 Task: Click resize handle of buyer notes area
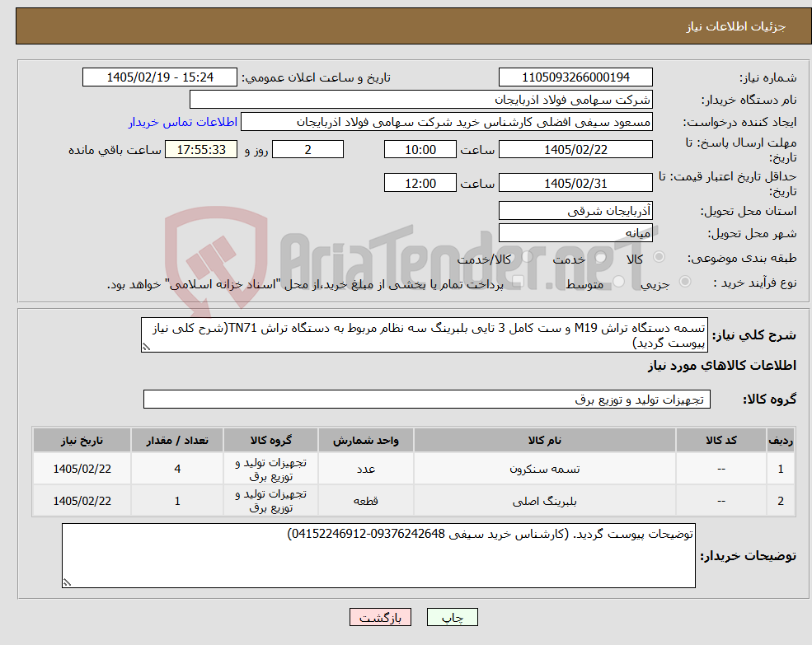pyautogui.click(x=67, y=582)
